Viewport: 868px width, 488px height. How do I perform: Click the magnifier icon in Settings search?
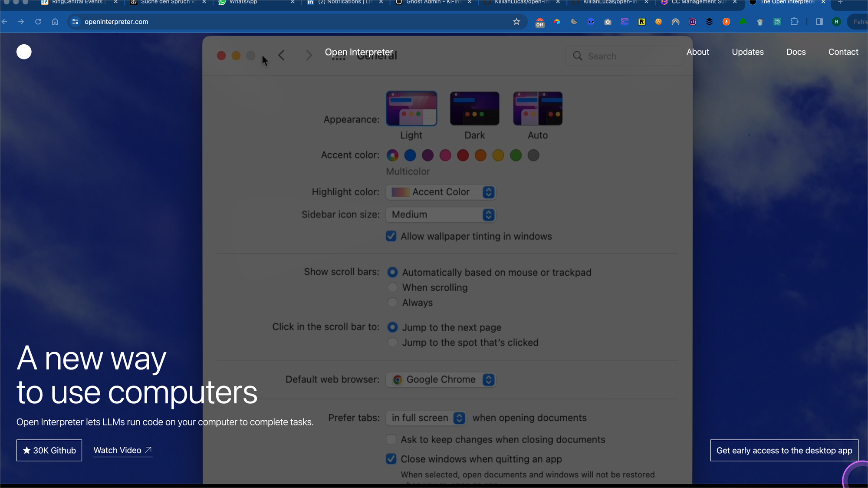[577, 56]
